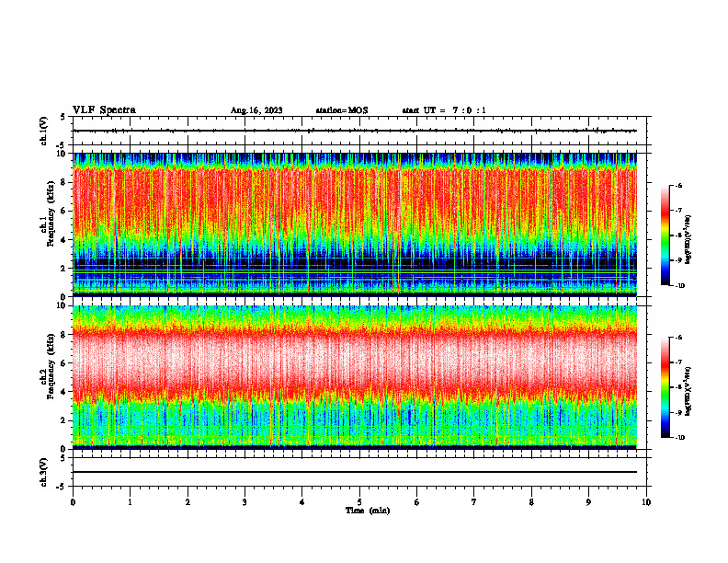Image resolution: width=728 pixels, height=563 pixels.
Task: Click time axis tick label "10"
Action: [646, 502]
